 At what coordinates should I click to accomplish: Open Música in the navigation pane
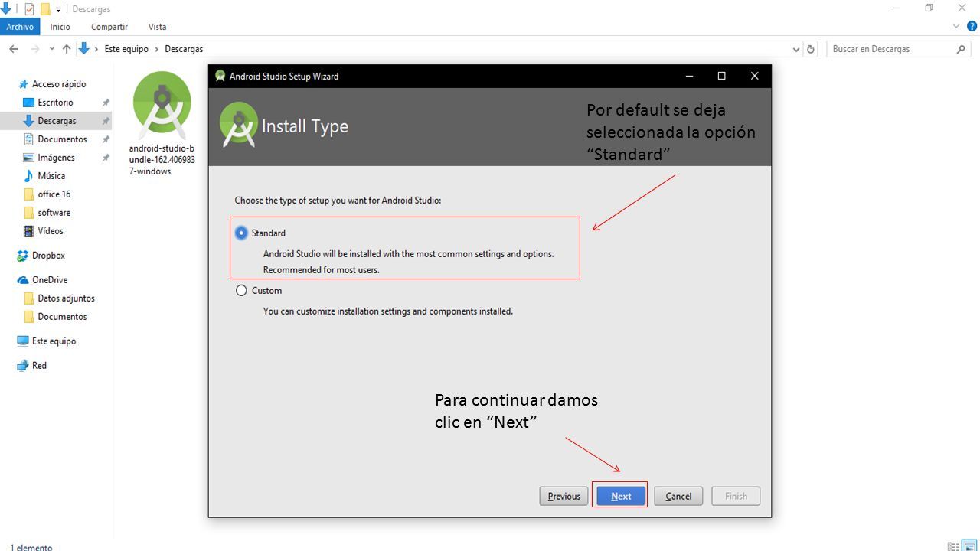(x=51, y=176)
